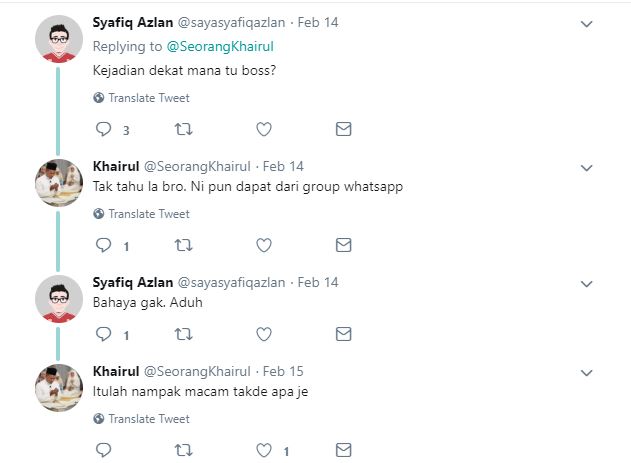Message the 'Itulah nampak macam takde' tweet
Screen dimensions: 631x463
tap(343, 450)
